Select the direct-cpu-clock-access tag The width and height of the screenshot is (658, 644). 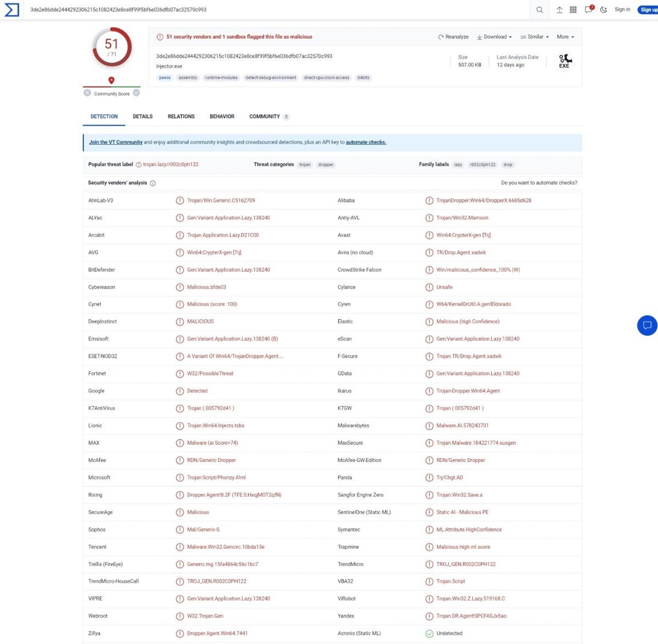(327, 78)
